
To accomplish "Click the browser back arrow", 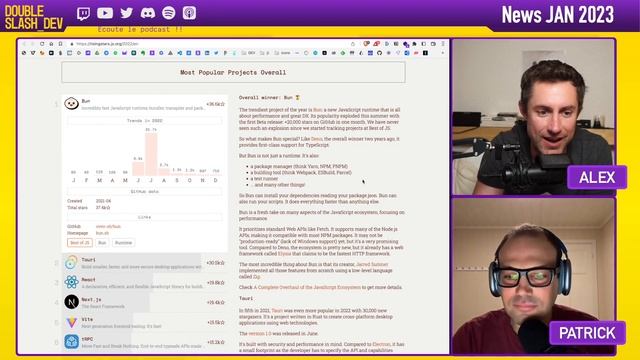I will [24, 44].
